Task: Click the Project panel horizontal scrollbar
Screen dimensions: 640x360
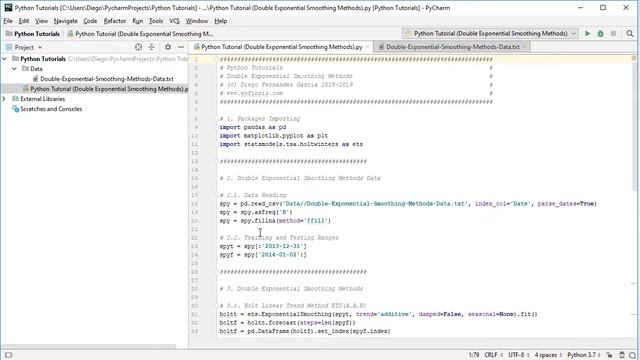Action: (x=88, y=347)
